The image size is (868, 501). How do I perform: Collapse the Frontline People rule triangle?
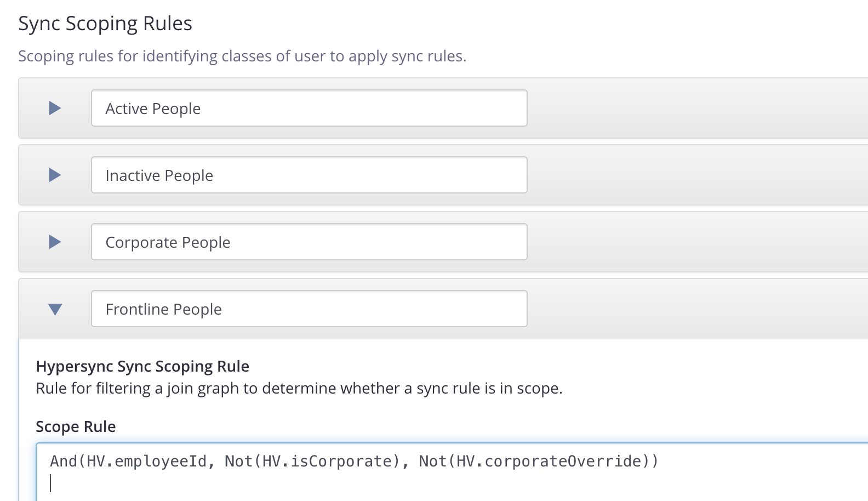[55, 309]
